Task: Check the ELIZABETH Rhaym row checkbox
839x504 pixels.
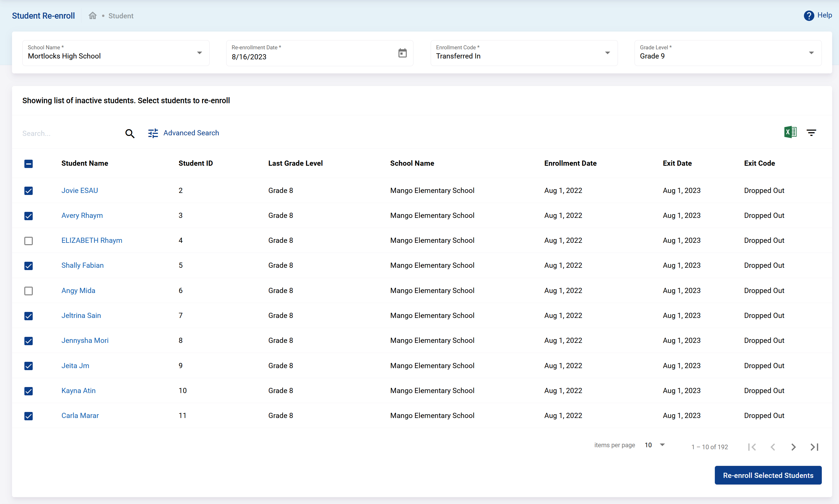Action: click(29, 241)
